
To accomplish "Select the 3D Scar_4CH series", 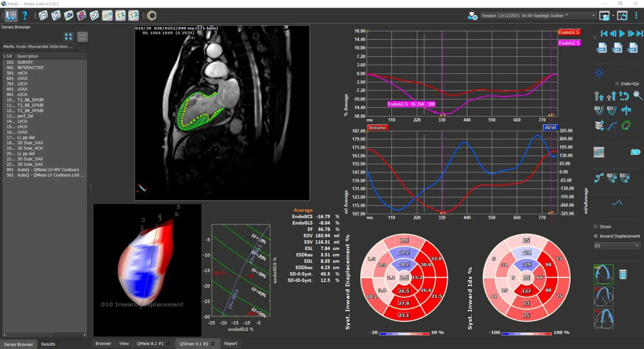I will coord(30,148).
